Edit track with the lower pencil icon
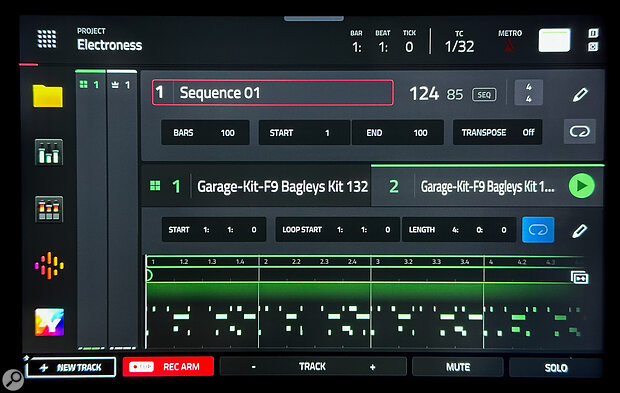 (x=580, y=231)
